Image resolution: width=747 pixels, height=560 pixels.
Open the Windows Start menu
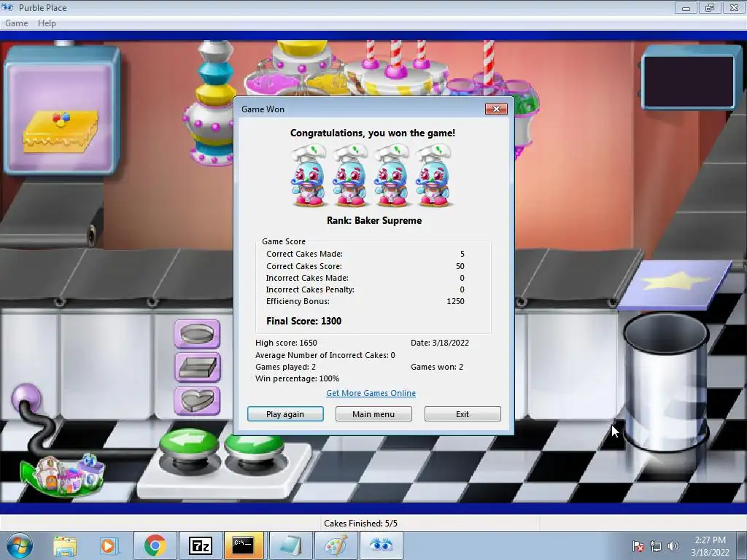pos(19,545)
